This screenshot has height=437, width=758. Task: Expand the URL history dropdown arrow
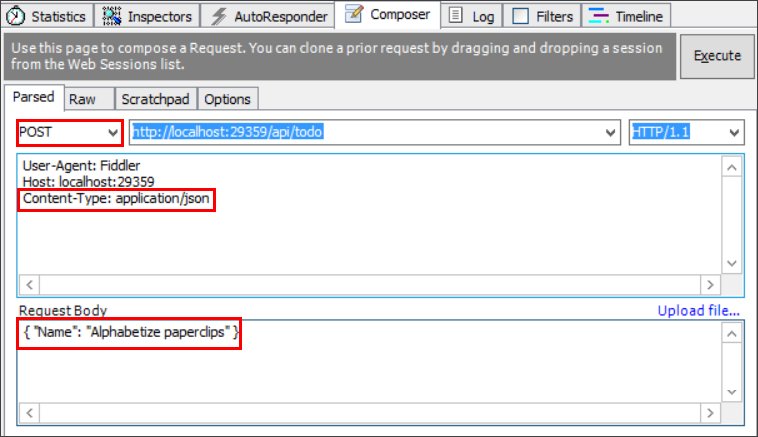pyautogui.click(x=610, y=132)
